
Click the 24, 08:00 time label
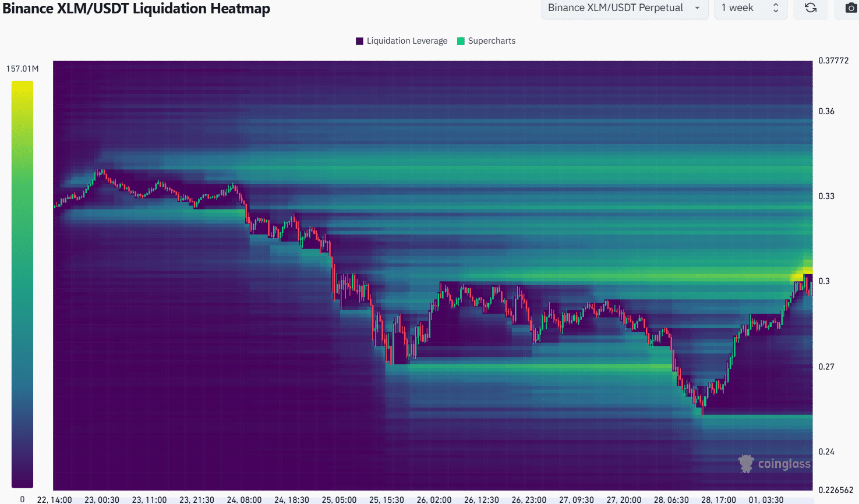[x=244, y=499]
